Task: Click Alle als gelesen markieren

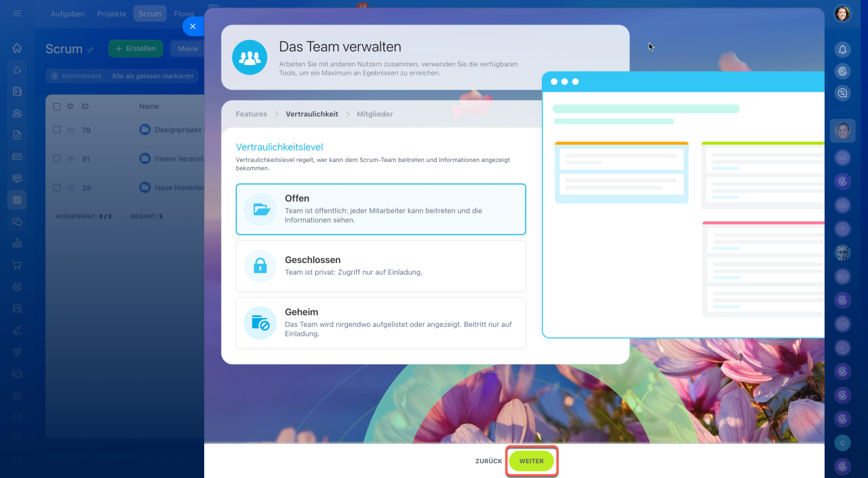Action: click(x=153, y=76)
